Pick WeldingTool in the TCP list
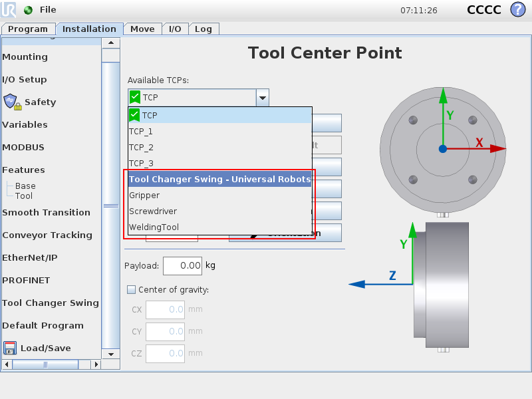Image resolution: width=532 pixels, height=399 pixels. [x=154, y=227]
